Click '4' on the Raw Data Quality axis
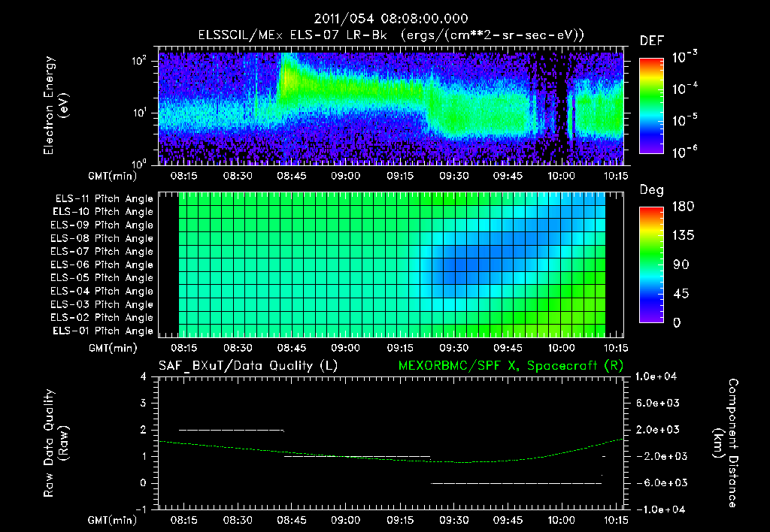This screenshot has width=770, height=532. click(144, 376)
